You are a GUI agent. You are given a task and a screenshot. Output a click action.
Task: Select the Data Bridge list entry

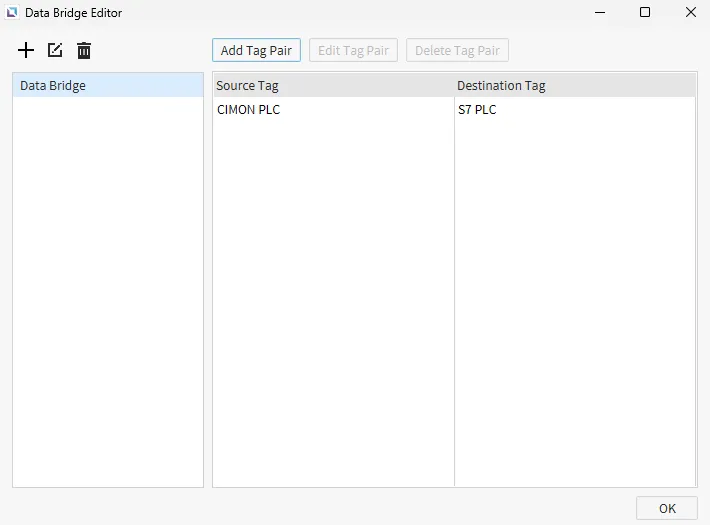pos(107,86)
